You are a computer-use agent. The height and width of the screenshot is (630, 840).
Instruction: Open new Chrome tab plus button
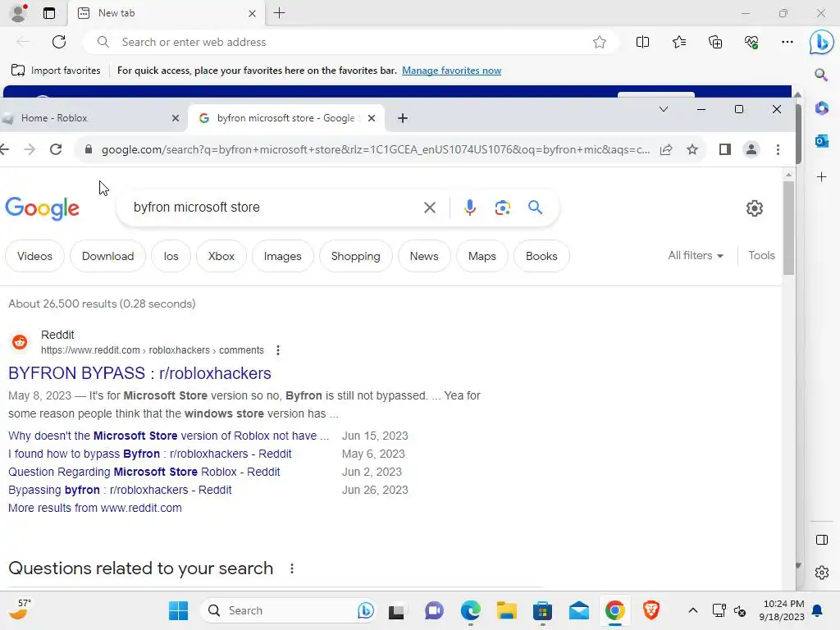[x=403, y=118]
